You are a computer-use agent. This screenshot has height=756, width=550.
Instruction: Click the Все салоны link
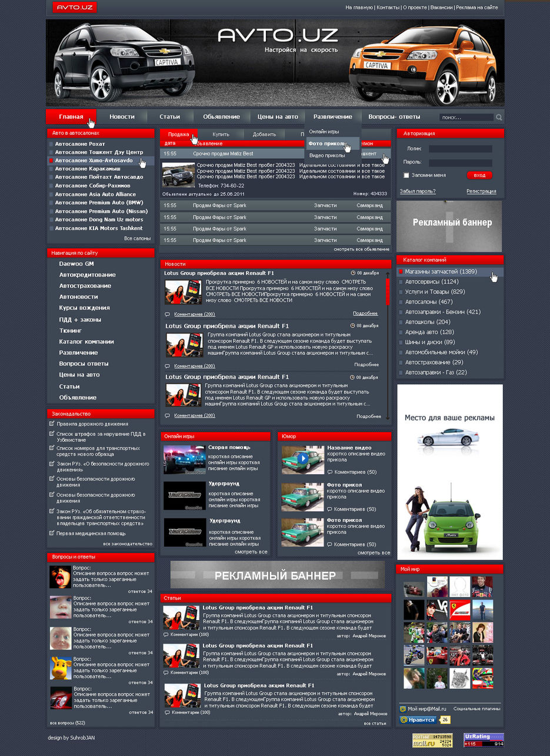click(137, 238)
